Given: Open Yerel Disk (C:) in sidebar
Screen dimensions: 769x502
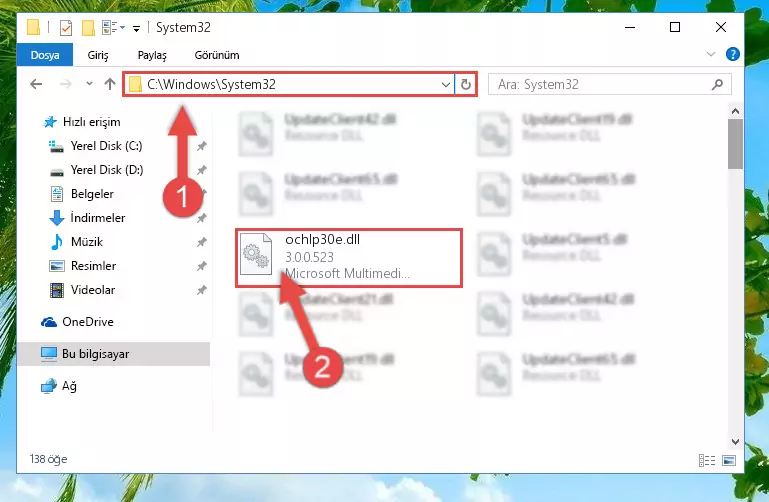Looking at the screenshot, I should tap(106, 146).
